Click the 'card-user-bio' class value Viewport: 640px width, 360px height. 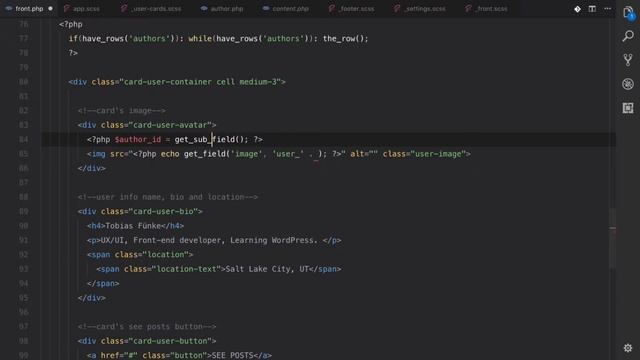pos(163,211)
